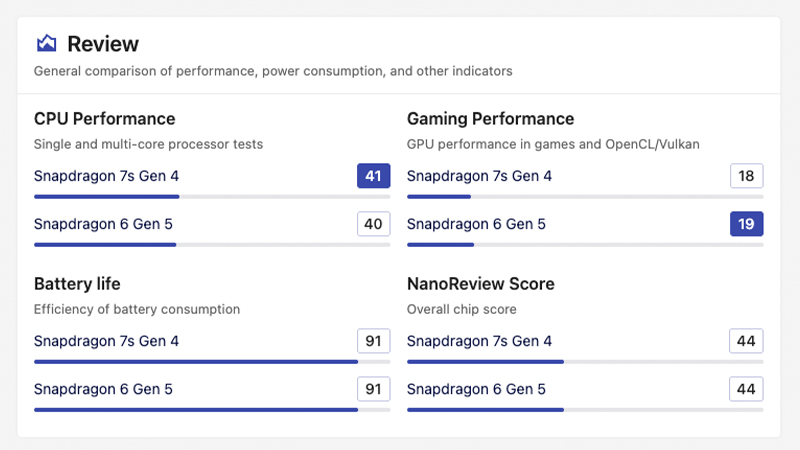Click the NanoReview Score heading
Image resolution: width=800 pixels, height=450 pixels.
click(x=481, y=284)
